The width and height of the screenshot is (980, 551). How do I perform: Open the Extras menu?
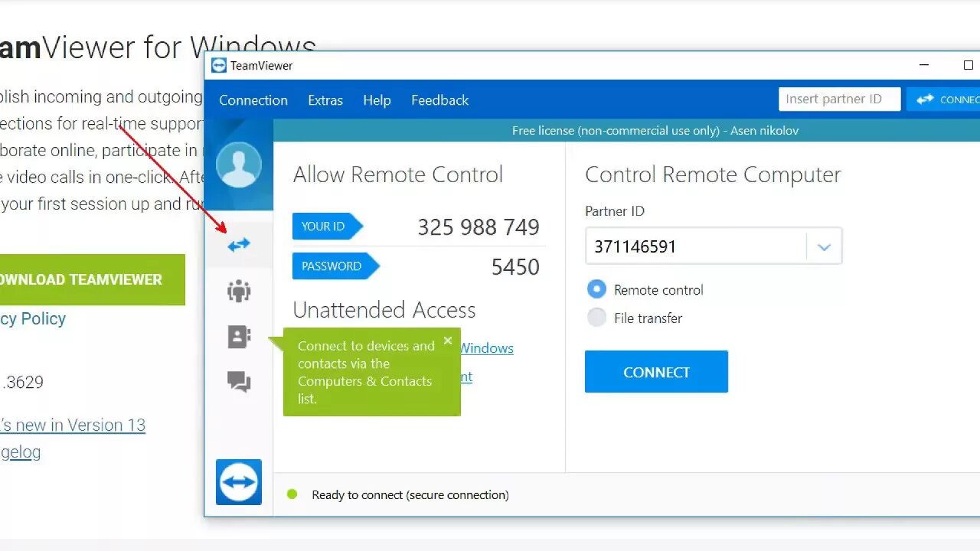click(x=325, y=100)
